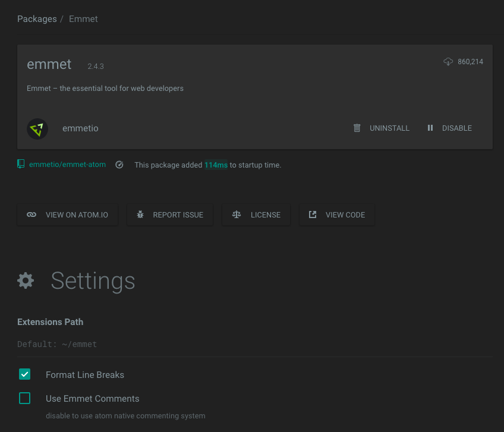Click the 114ms startup time link
The image size is (504, 432).
(216, 165)
